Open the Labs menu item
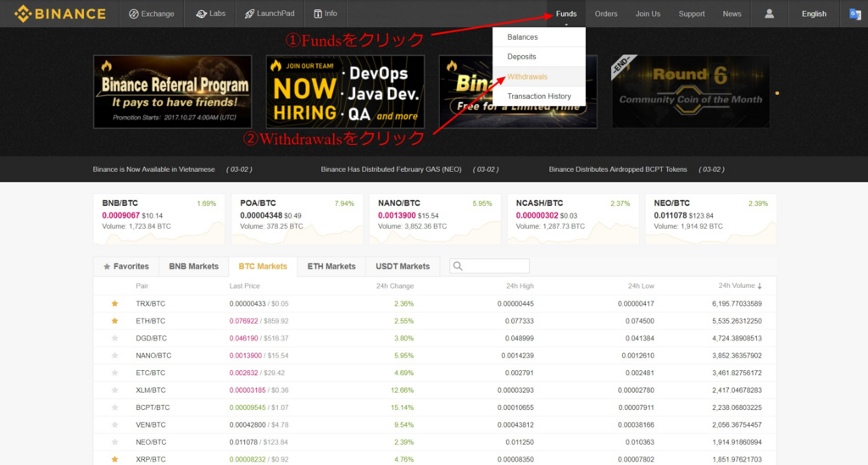868x465 pixels. tap(210, 14)
